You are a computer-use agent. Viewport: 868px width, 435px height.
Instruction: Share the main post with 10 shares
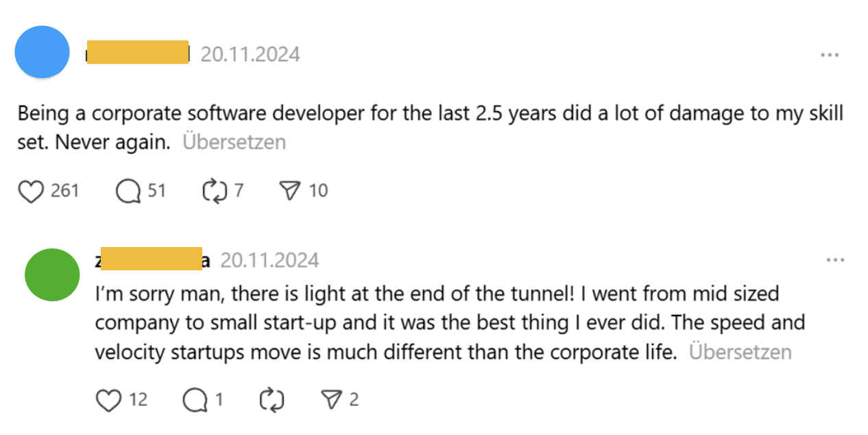pyautogui.click(x=293, y=191)
